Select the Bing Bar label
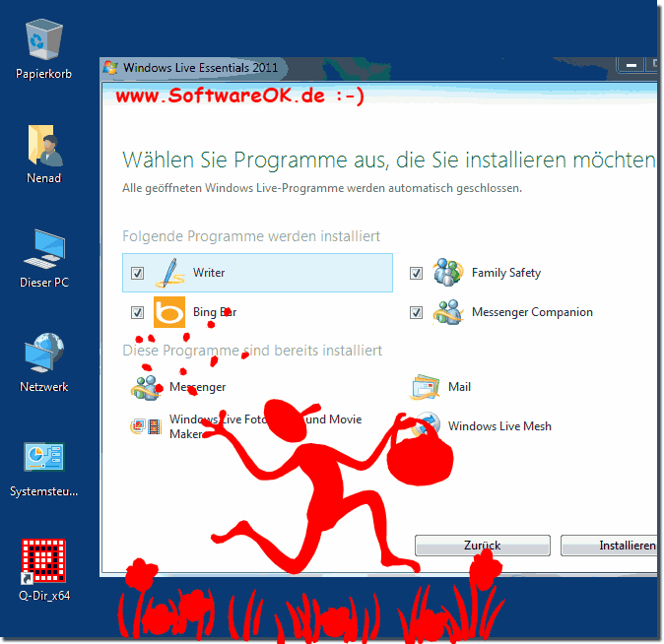 pyautogui.click(x=215, y=312)
